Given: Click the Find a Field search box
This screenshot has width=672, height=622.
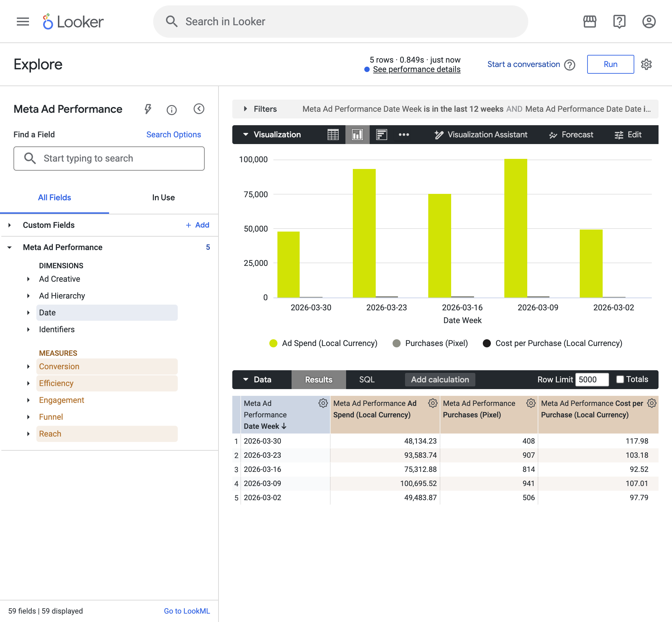Looking at the screenshot, I should (109, 159).
